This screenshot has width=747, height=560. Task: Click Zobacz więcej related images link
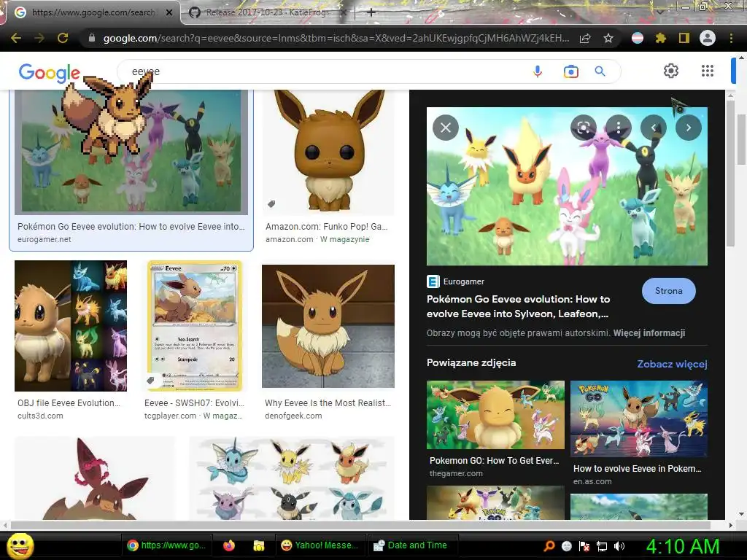672,364
